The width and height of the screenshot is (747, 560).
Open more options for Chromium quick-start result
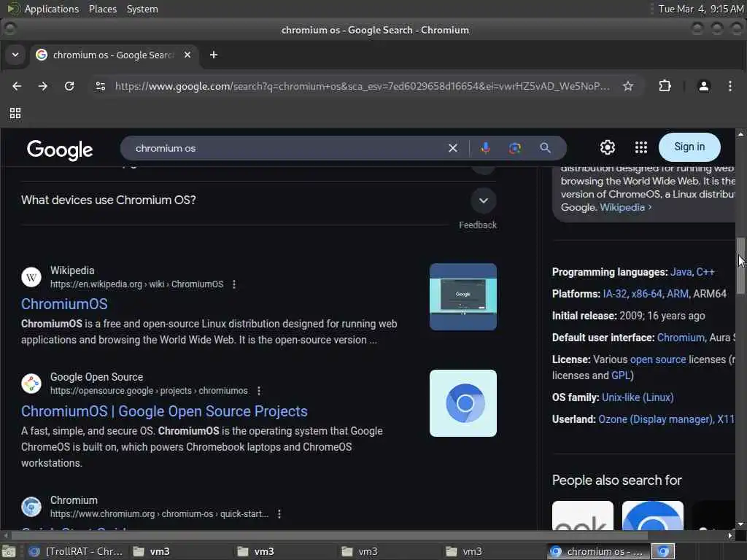279,514
